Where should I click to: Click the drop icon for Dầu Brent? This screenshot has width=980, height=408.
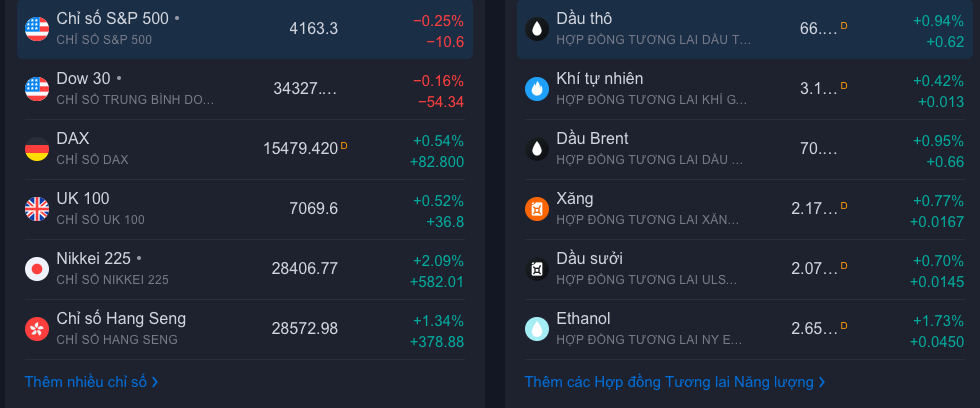pyautogui.click(x=537, y=149)
